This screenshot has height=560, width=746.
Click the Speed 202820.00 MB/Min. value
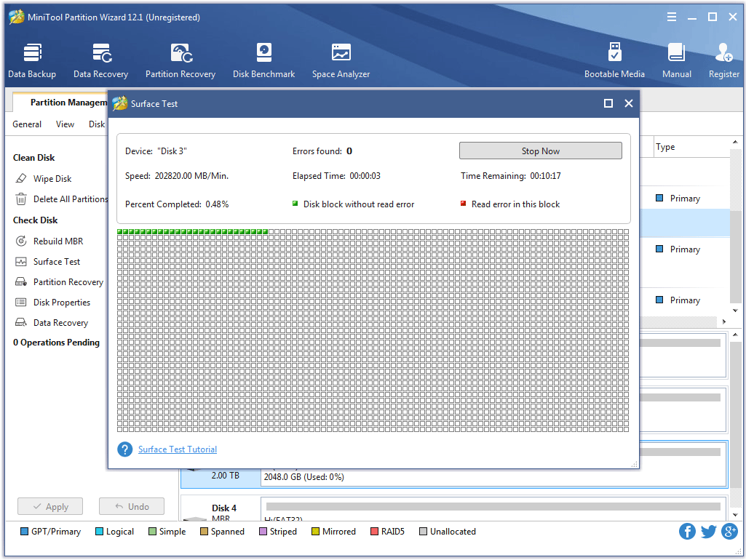[191, 176]
